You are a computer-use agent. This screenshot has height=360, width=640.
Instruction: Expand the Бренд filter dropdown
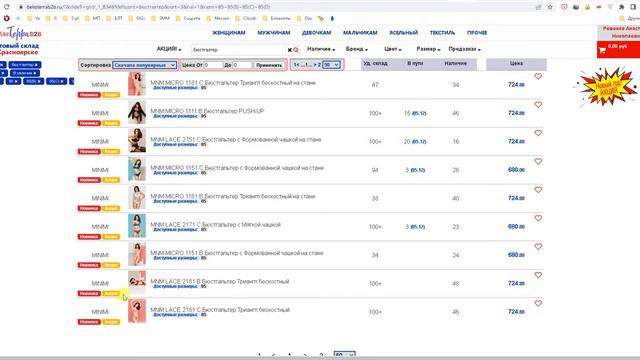[357, 49]
